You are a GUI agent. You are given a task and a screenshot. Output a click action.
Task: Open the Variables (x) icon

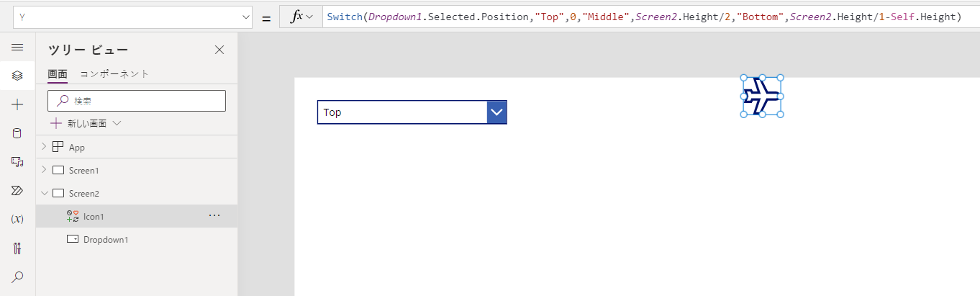point(17,219)
